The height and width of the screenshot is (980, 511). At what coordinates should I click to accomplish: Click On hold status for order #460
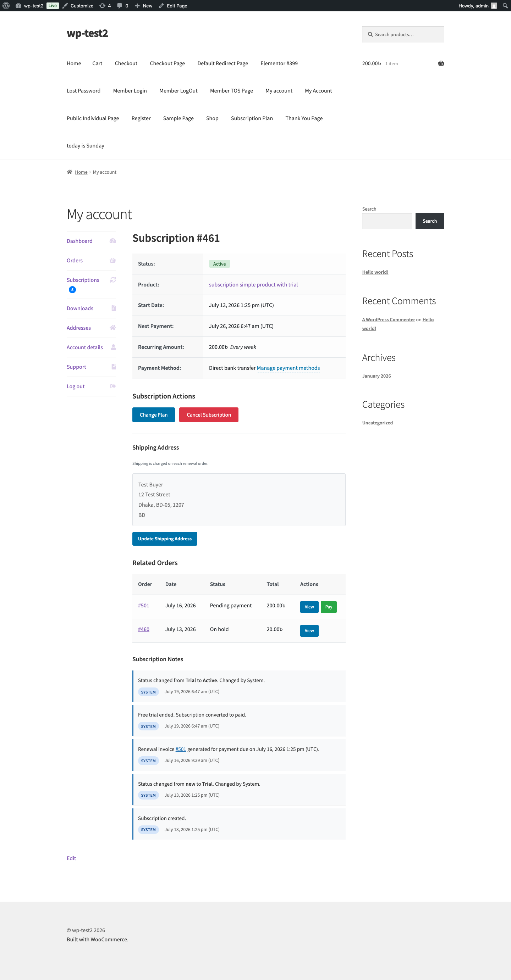point(219,629)
